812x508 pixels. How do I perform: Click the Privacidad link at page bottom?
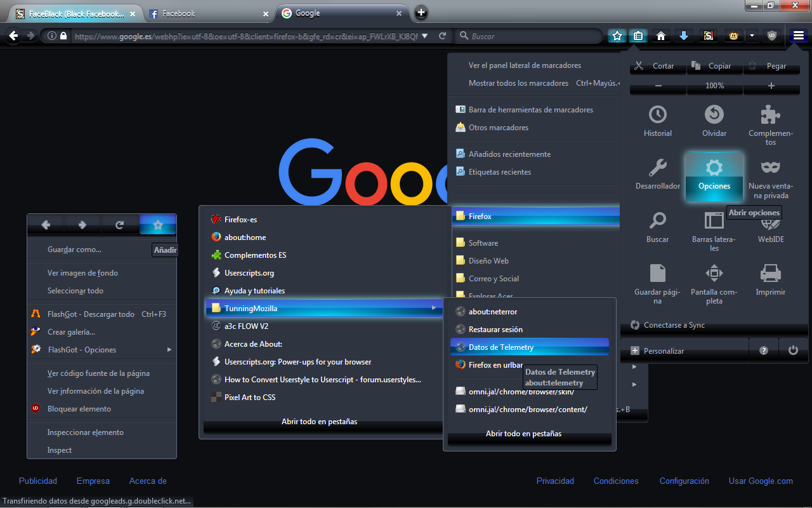pyautogui.click(x=554, y=481)
